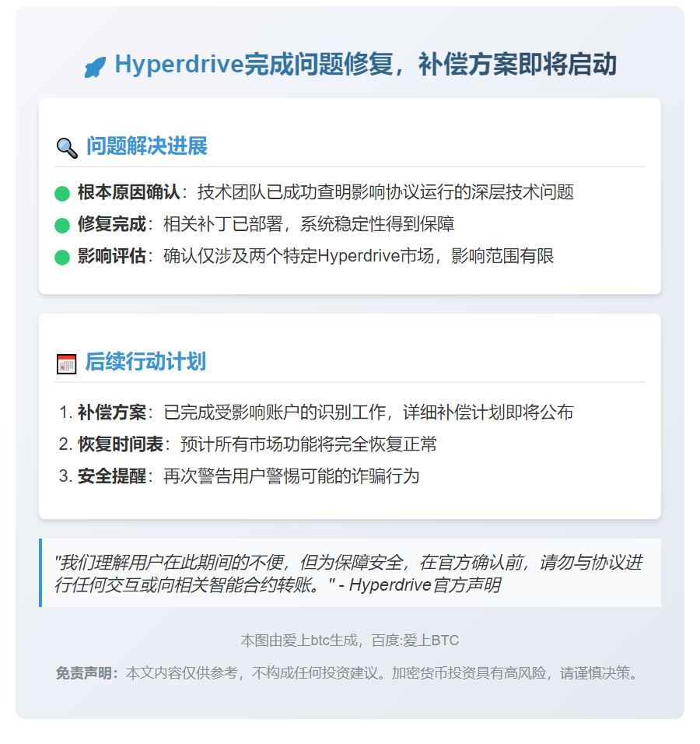This screenshot has width=700, height=744.
Task: Click the rocket icon in the main title
Action: [x=96, y=65]
